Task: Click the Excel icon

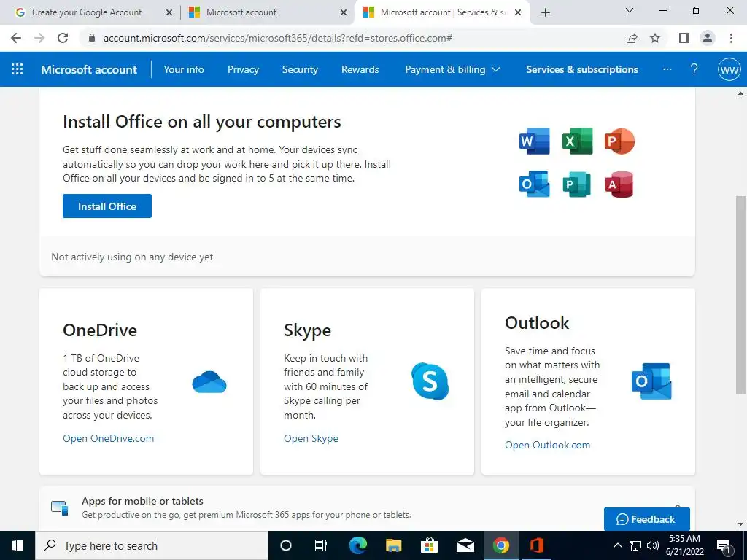Action: [577, 141]
